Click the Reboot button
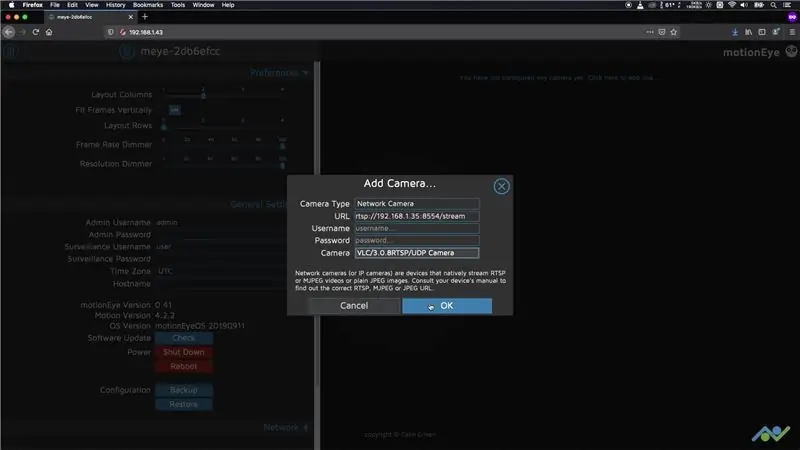 point(184,366)
